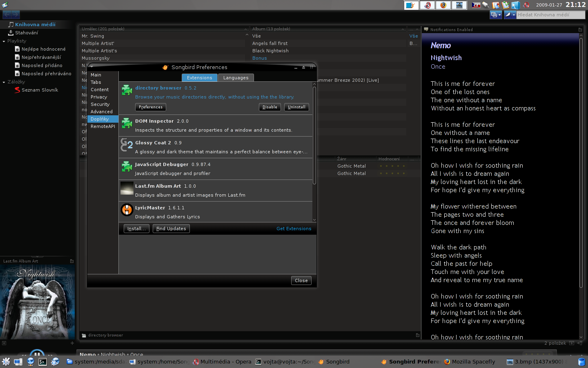588x368 pixels.
Task: Collapse the Záložky tree section
Action: [4, 82]
